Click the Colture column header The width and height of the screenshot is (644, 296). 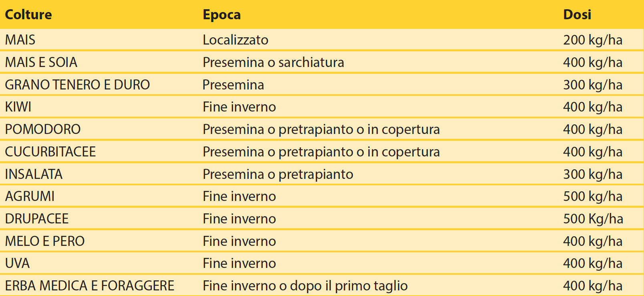pyautogui.click(x=28, y=14)
